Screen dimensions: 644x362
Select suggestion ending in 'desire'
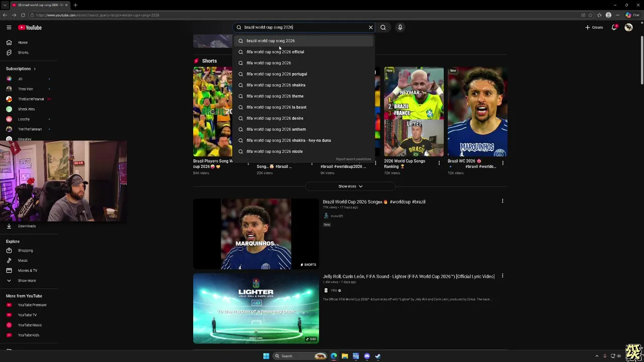pyautogui.click(x=304, y=118)
